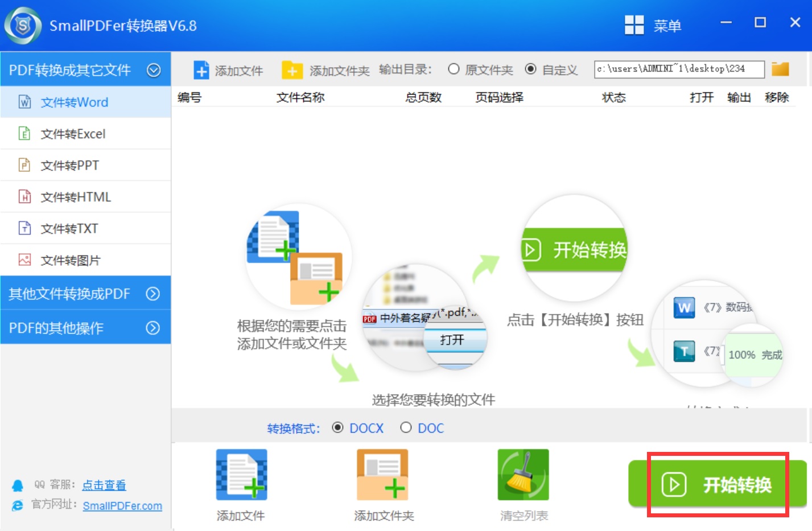Click the large bottom 添加文件夹 folder icon
The width and height of the screenshot is (812, 531).
point(382,475)
